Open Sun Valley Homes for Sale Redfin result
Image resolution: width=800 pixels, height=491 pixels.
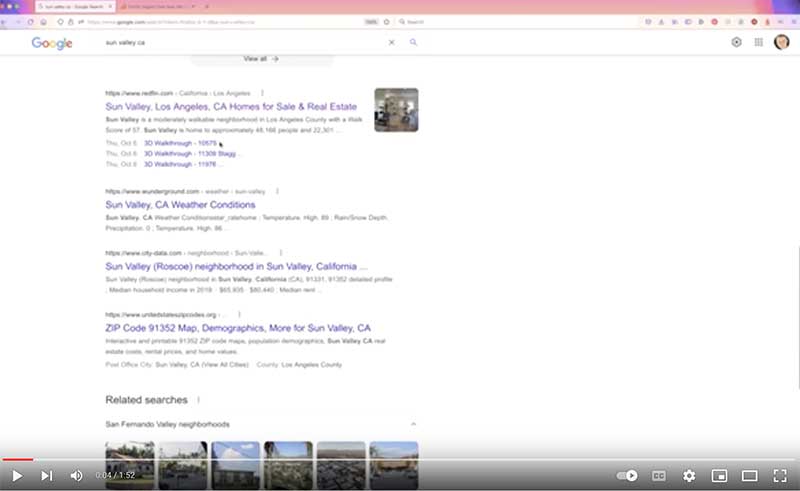pos(231,107)
